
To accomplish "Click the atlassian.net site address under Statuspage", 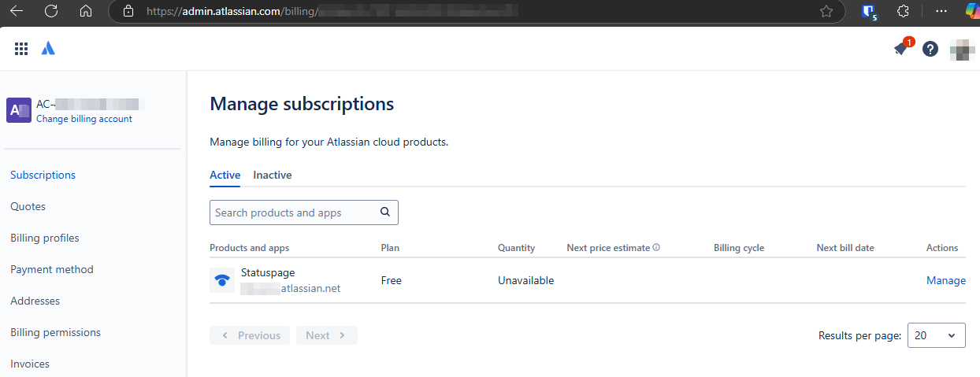I will [291, 289].
